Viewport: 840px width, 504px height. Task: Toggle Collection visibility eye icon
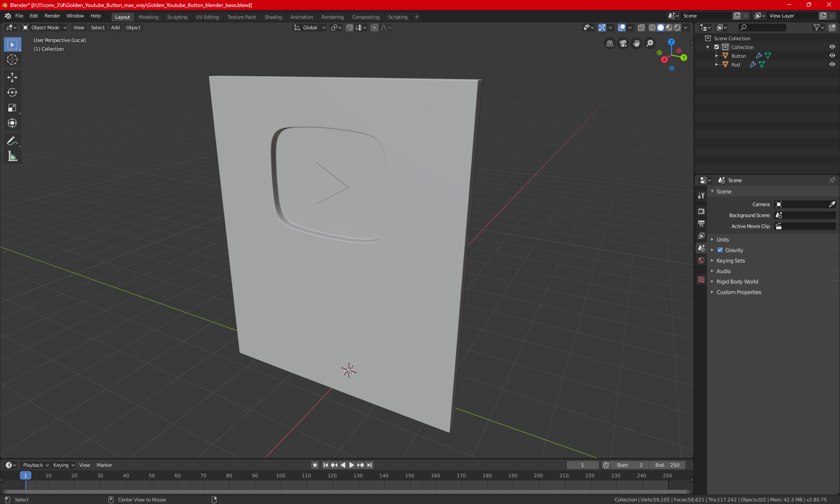tap(832, 47)
